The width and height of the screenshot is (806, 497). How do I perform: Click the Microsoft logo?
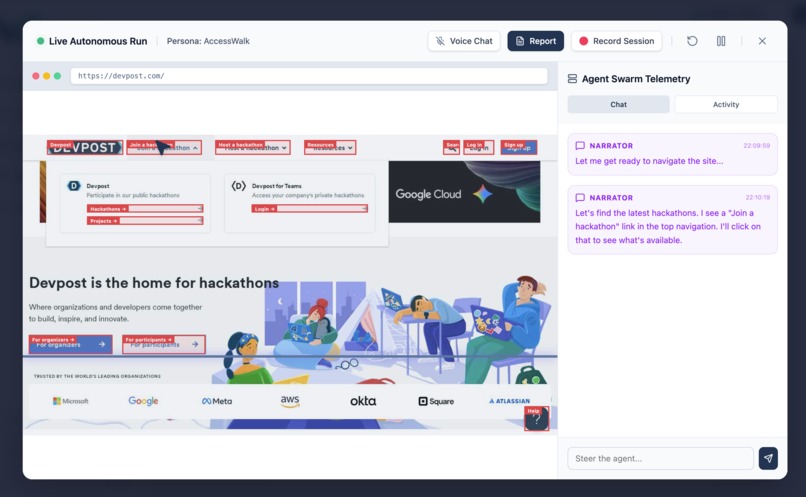[70, 401]
